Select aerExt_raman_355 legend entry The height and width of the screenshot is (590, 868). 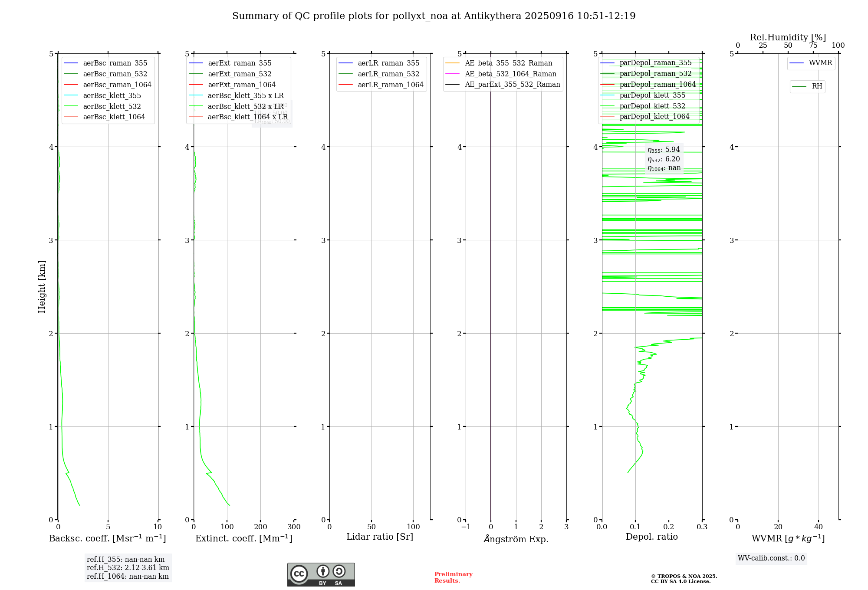(x=230, y=63)
